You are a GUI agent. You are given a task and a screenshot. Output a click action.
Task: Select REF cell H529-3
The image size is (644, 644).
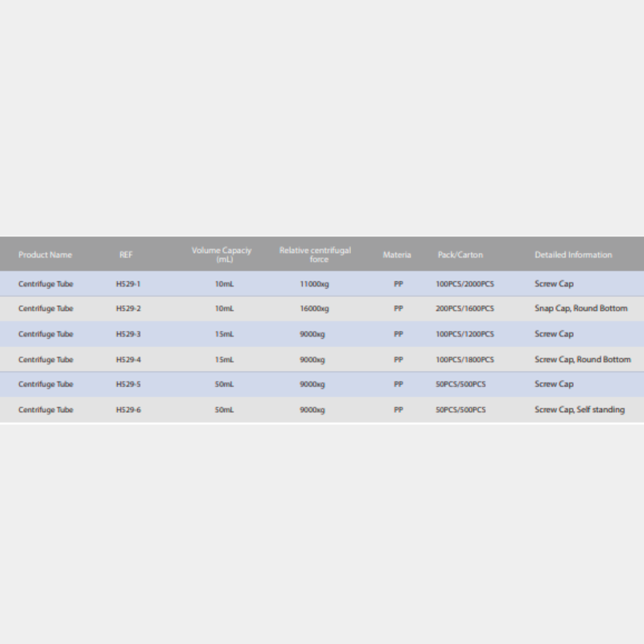pyautogui.click(x=128, y=334)
